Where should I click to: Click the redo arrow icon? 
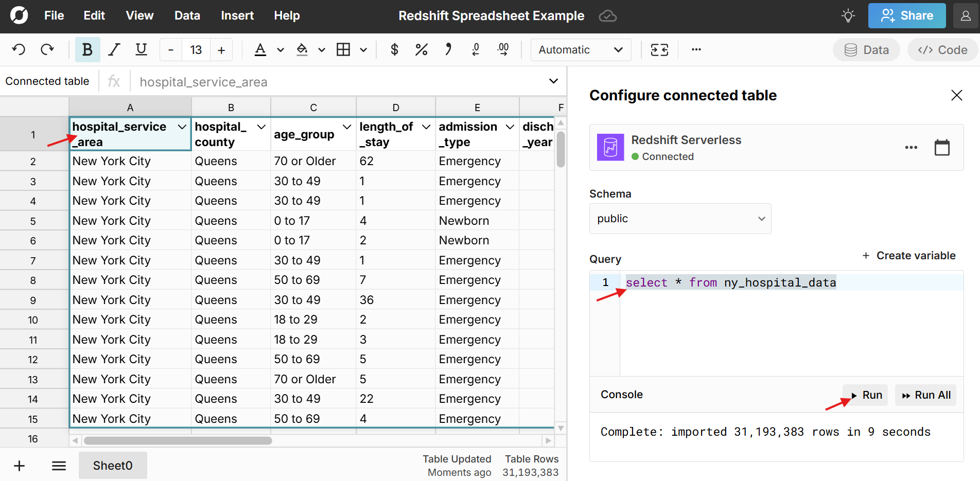47,50
